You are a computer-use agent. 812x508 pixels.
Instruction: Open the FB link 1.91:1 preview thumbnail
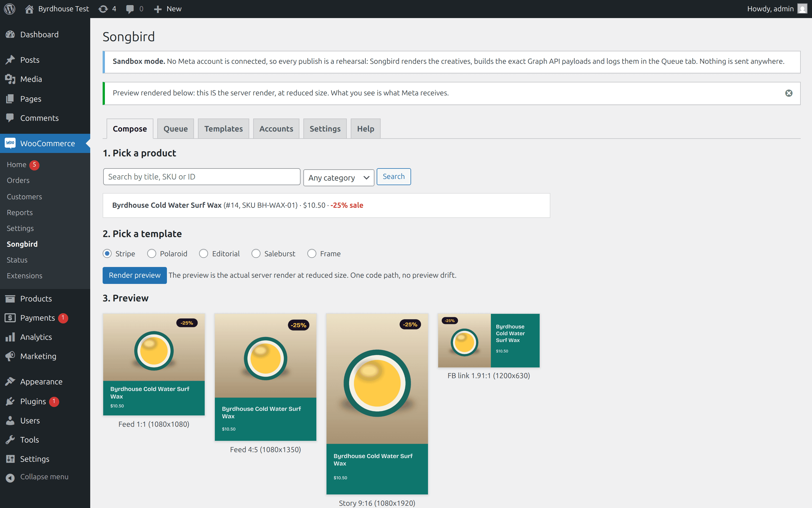489,340
